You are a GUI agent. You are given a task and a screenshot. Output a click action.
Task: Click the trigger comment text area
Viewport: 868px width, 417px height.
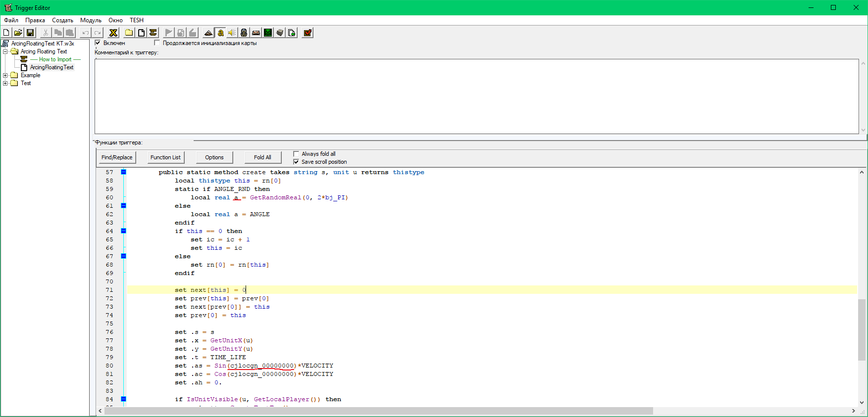tap(476, 96)
